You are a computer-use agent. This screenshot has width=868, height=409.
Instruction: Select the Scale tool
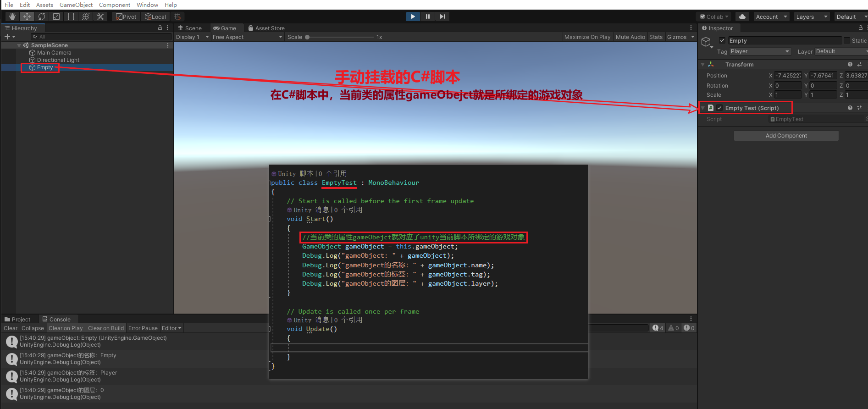tap(56, 17)
